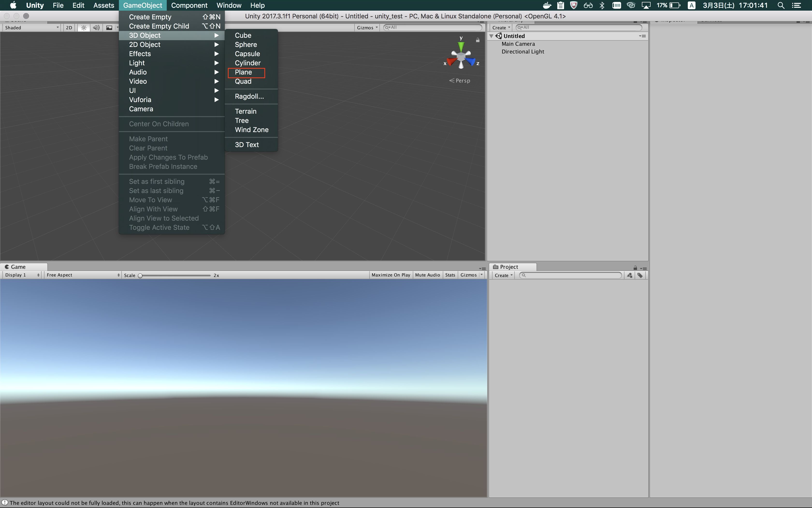Expand the Effects submenu

(172, 54)
